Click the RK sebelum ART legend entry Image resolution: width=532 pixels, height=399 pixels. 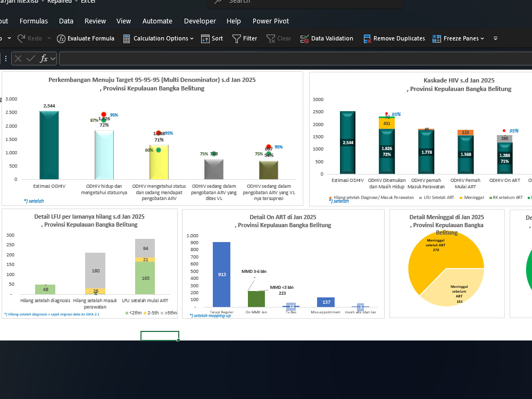click(x=506, y=197)
